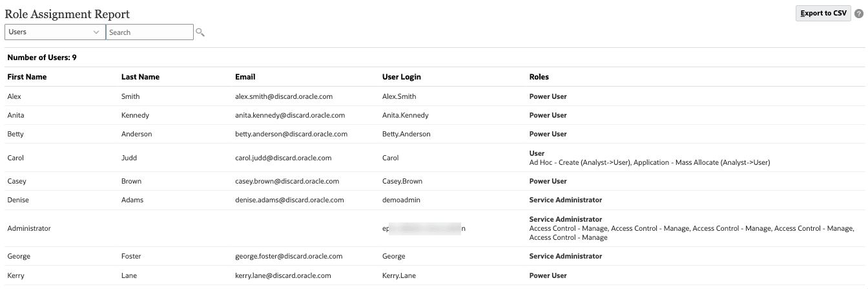The height and width of the screenshot is (289, 868).
Task: Click the Number of Users count label
Action: click(x=42, y=58)
